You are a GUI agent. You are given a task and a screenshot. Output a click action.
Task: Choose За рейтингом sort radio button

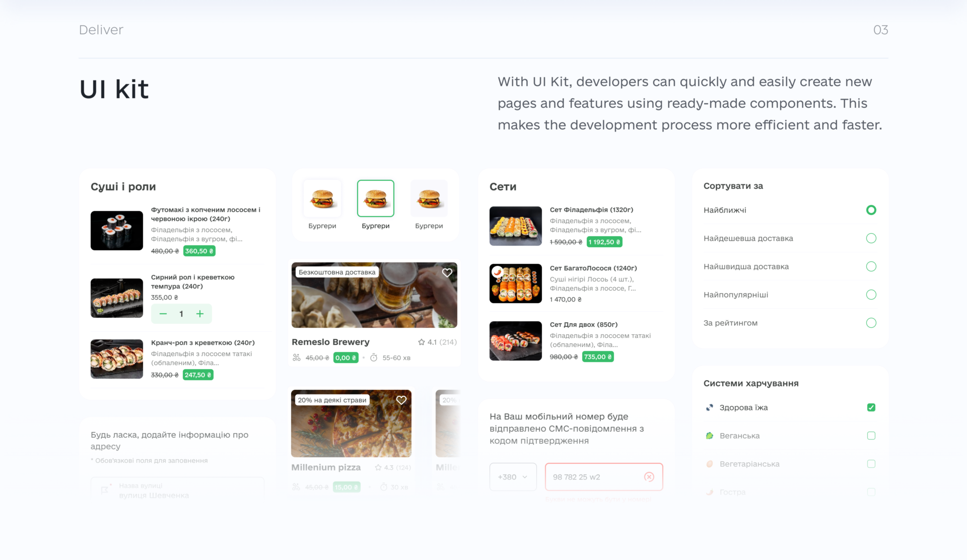[x=871, y=323]
